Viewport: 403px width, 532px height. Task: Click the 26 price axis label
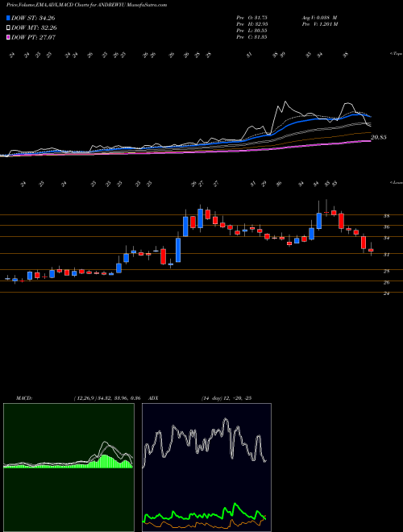tap(386, 282)
